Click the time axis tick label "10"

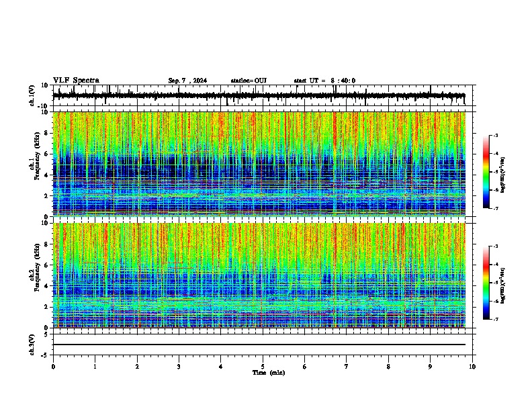(x=472, y=367)
